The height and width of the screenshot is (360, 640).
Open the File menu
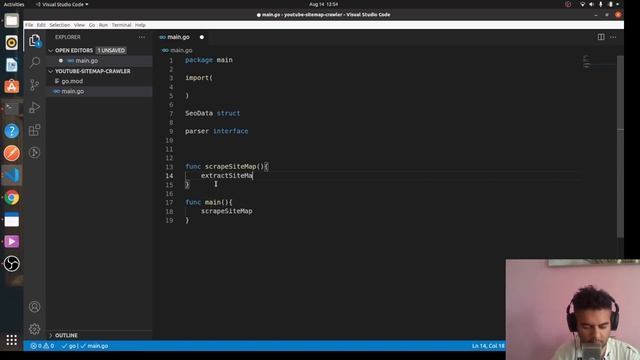pyautogui.click(x=29, y=25)
